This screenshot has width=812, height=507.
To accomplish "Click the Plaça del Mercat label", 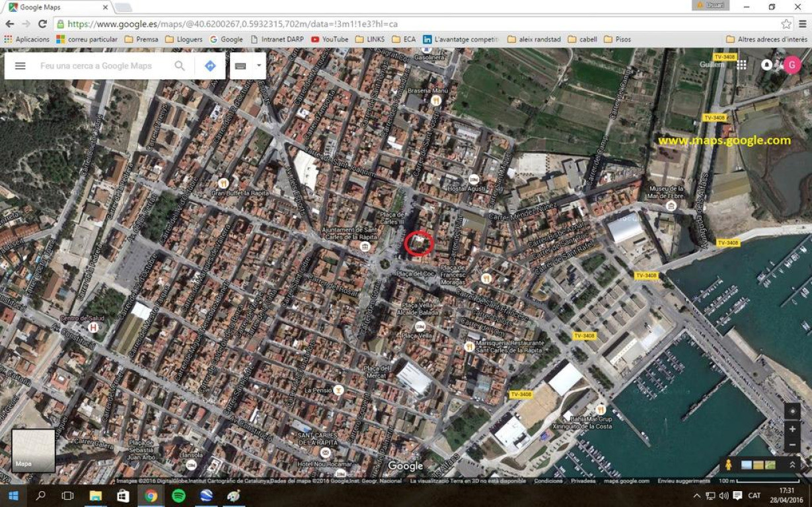I will pos(377,372).
